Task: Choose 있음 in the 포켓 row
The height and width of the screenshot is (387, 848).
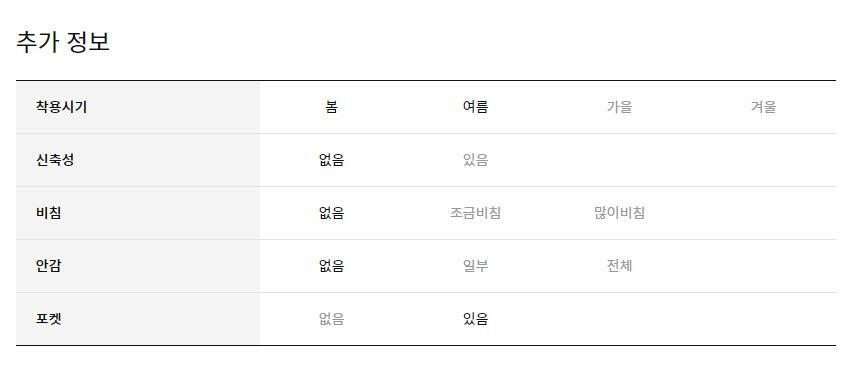Action: pos(475,319)
